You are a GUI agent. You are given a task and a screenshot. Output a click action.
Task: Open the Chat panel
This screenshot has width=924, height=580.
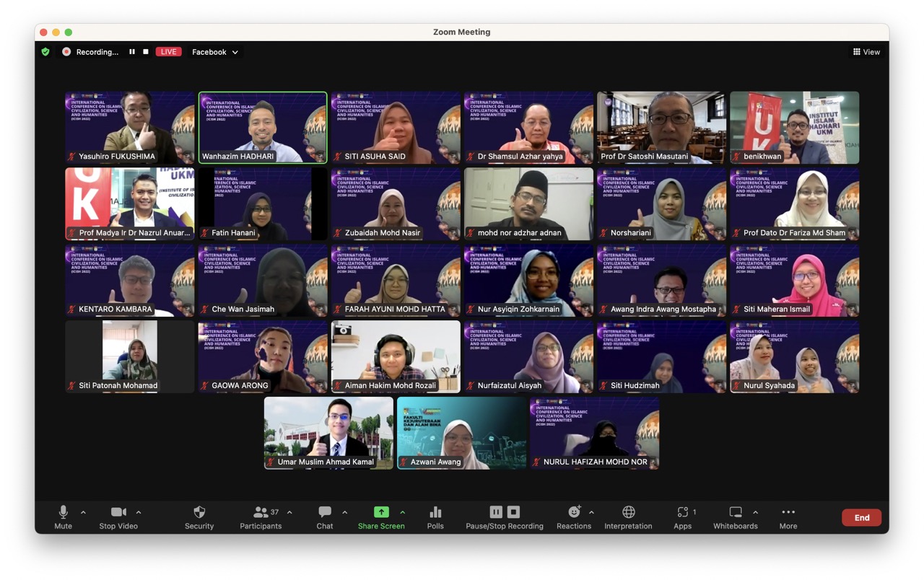325,517
